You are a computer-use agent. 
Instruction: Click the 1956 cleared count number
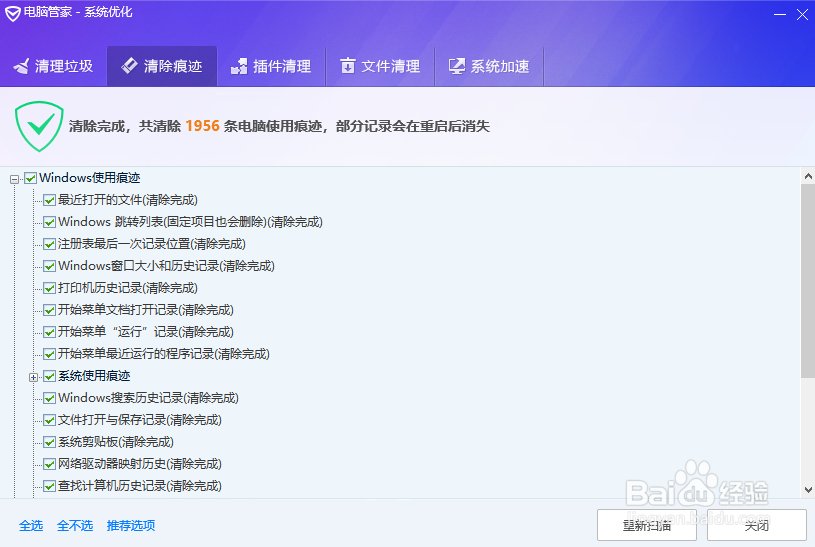coord(202,126)
